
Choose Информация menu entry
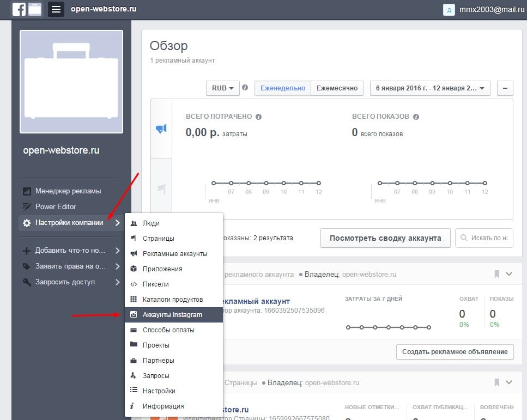(174, 406)
